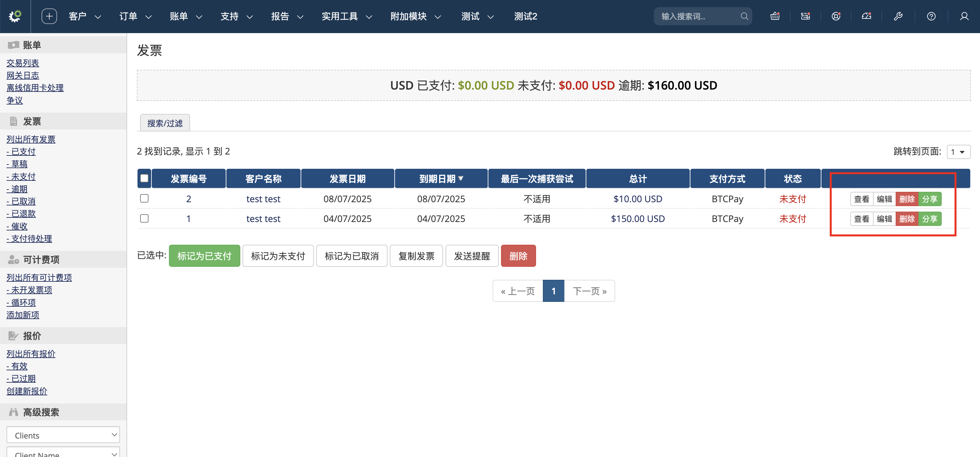Viewport: 980px width, 457px height.
Task: Click the red 删除 button for invoice 2
Action: 907,199
